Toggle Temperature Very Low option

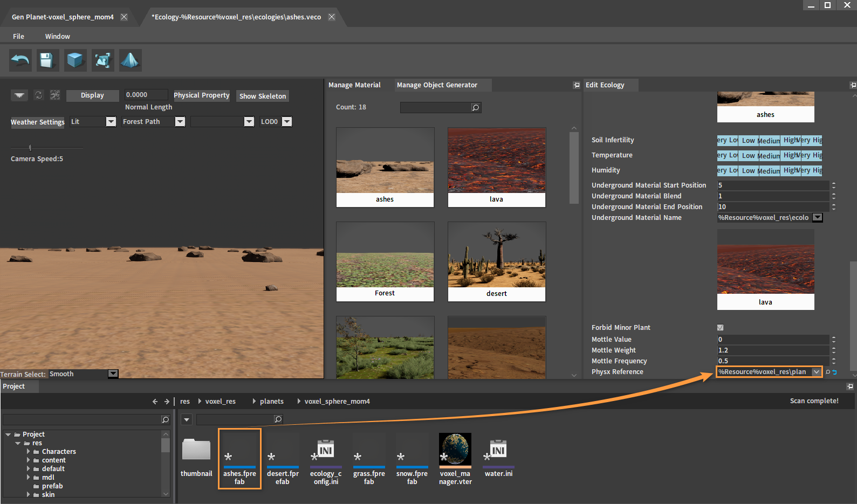(728, 155)
